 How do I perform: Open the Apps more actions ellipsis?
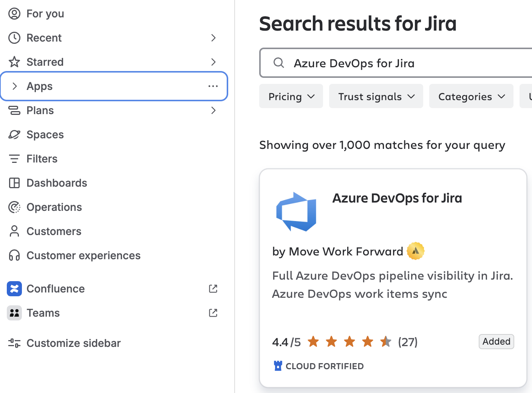(x=213, y=86)
